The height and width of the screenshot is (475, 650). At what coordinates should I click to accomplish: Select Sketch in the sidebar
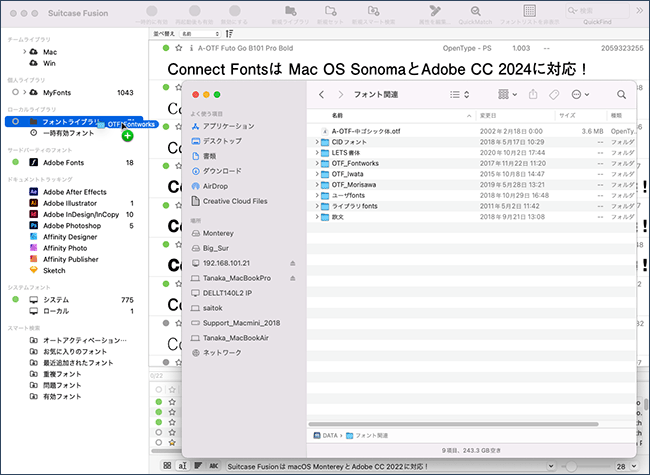tap(54, 270)
